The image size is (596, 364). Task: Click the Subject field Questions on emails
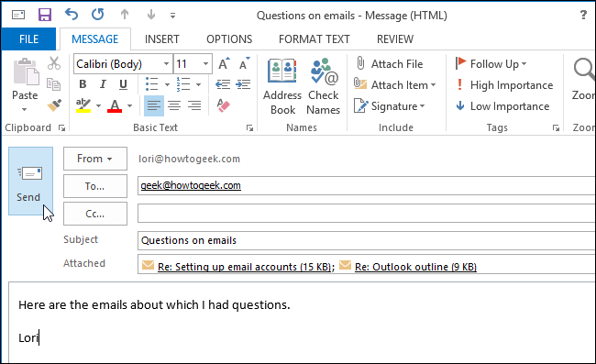367,240
